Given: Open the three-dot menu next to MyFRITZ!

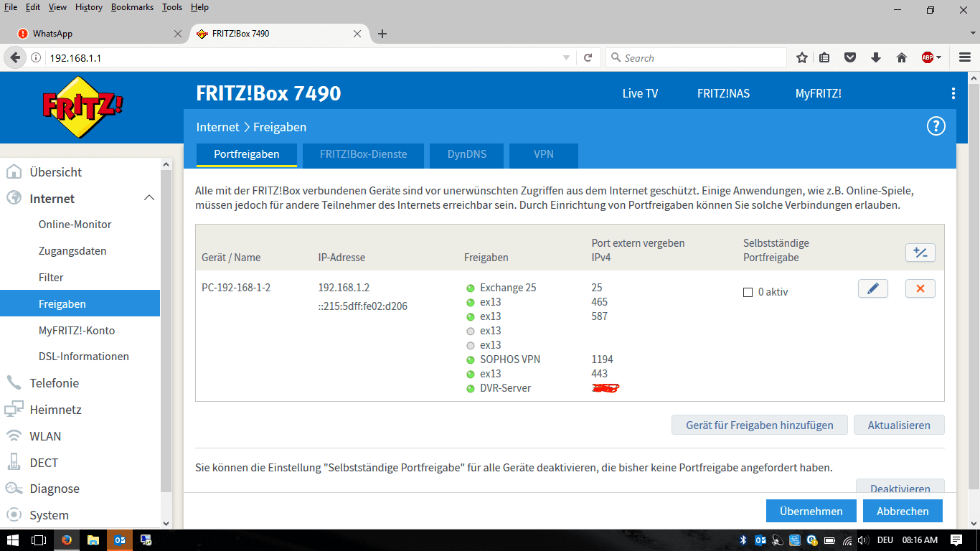Looking at the screenshot, I should point(953,93).
